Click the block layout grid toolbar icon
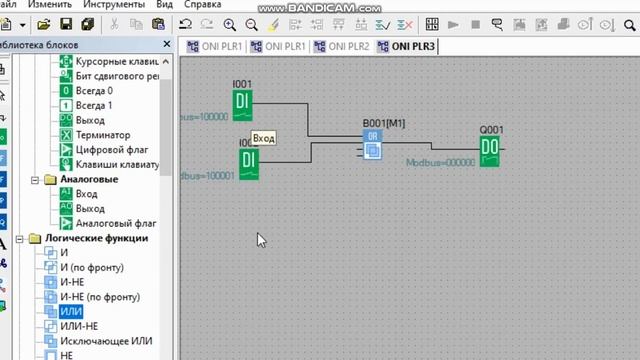640x360 pixels. [432, 24]
